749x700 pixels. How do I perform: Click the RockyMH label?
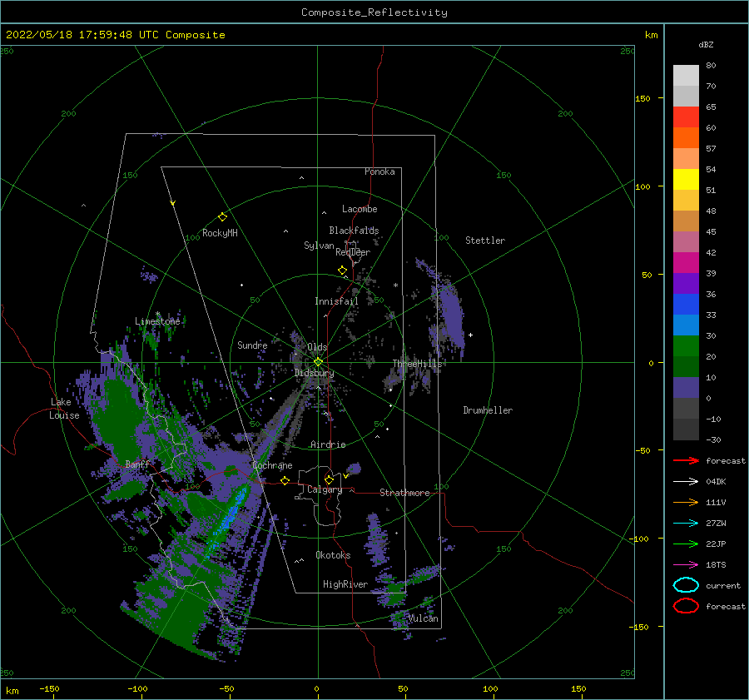220,233
